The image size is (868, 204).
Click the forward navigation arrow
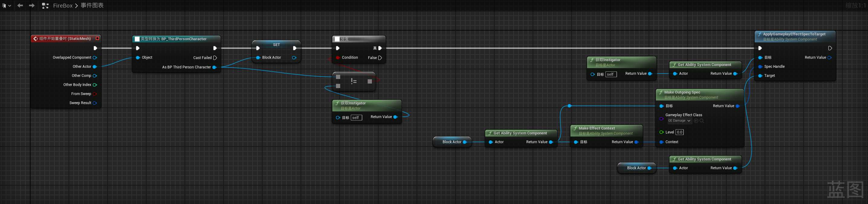32,6
